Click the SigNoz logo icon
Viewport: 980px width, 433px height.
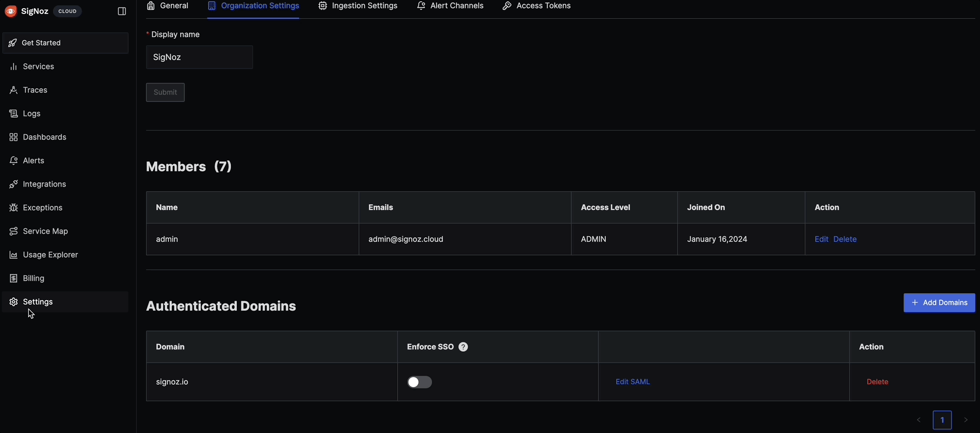pyautogui.click(x=11, y=11)
